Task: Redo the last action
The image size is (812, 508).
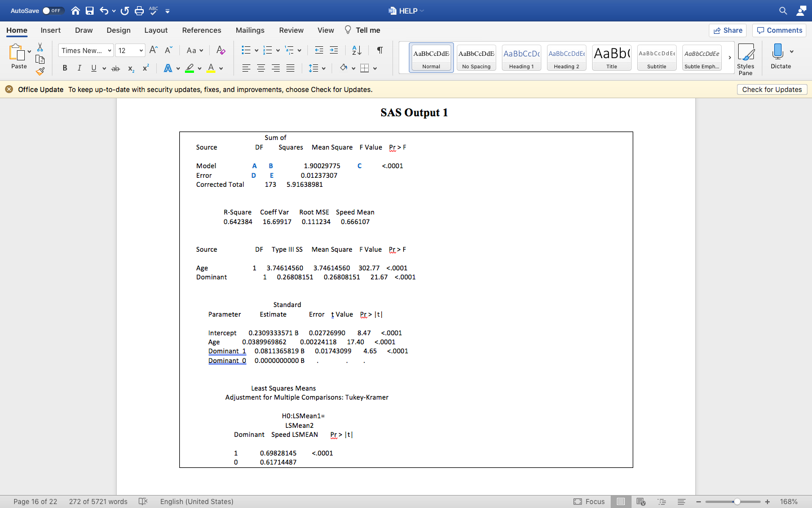Action: click(x=125, y=11)
